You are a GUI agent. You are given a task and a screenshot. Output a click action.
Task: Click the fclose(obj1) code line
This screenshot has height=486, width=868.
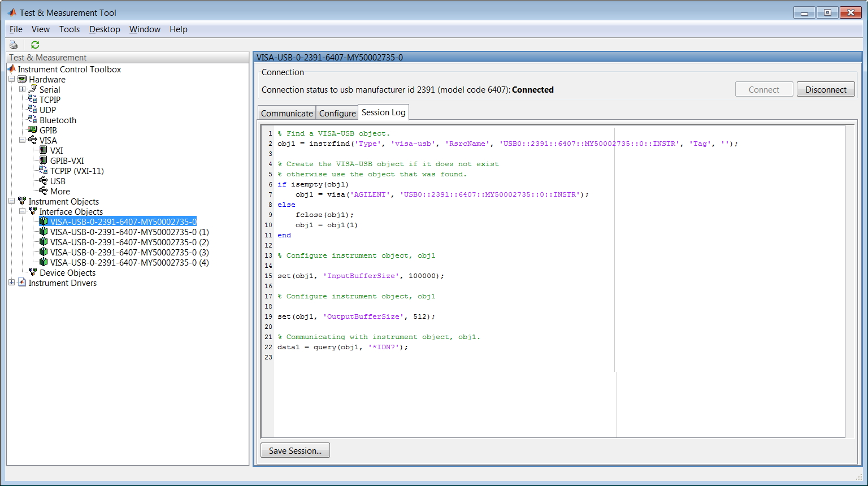pyautogui.click(x=324, y=215)
